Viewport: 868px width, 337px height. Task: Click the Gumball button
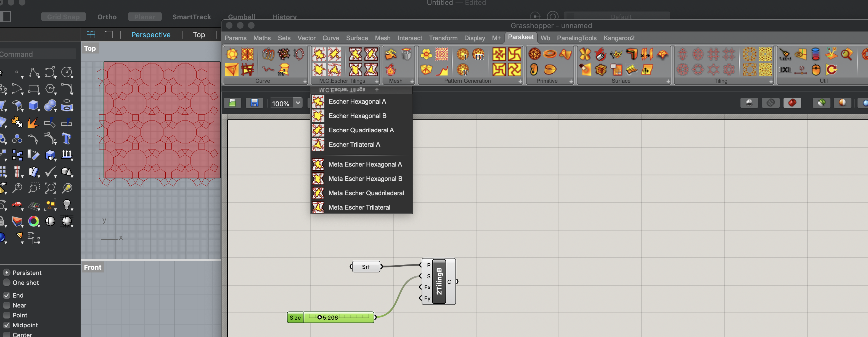point(242,17)
